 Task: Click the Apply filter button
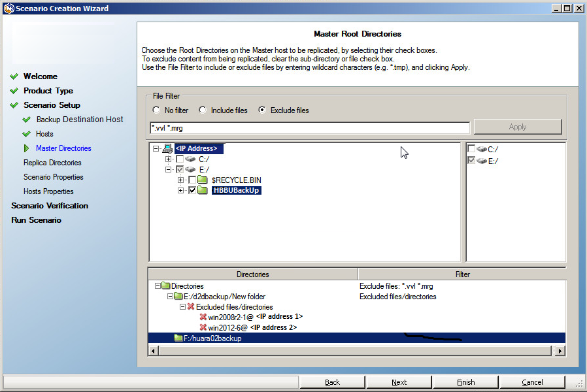click(x=518, y=127)
